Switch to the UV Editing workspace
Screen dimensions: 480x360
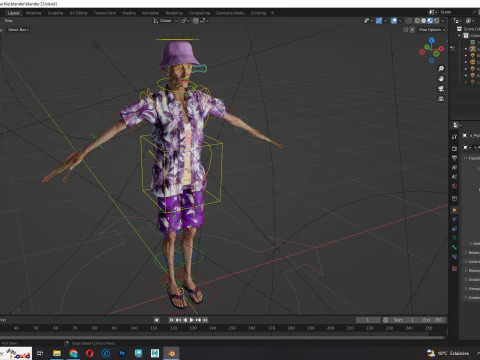78,13
